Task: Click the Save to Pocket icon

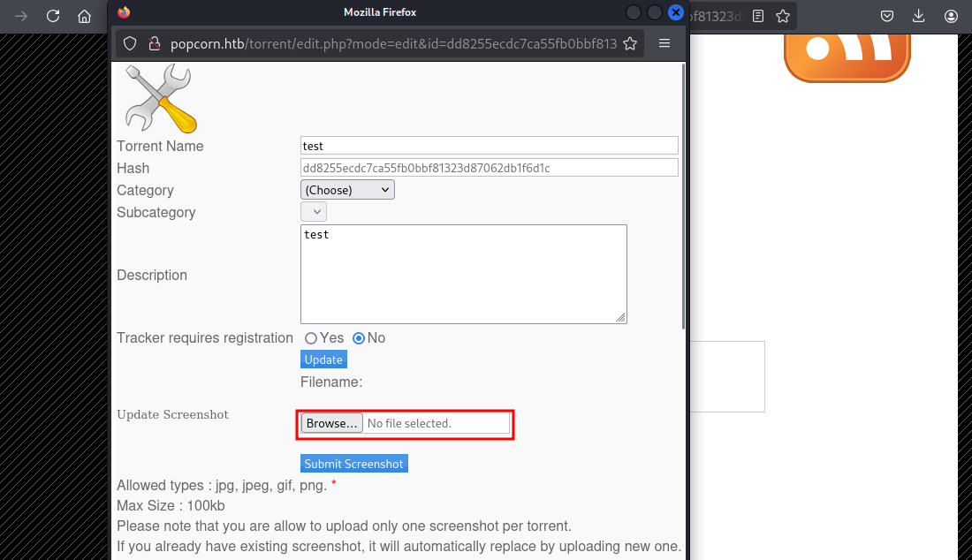Action: pyautogui.click(x=887, y=16)
